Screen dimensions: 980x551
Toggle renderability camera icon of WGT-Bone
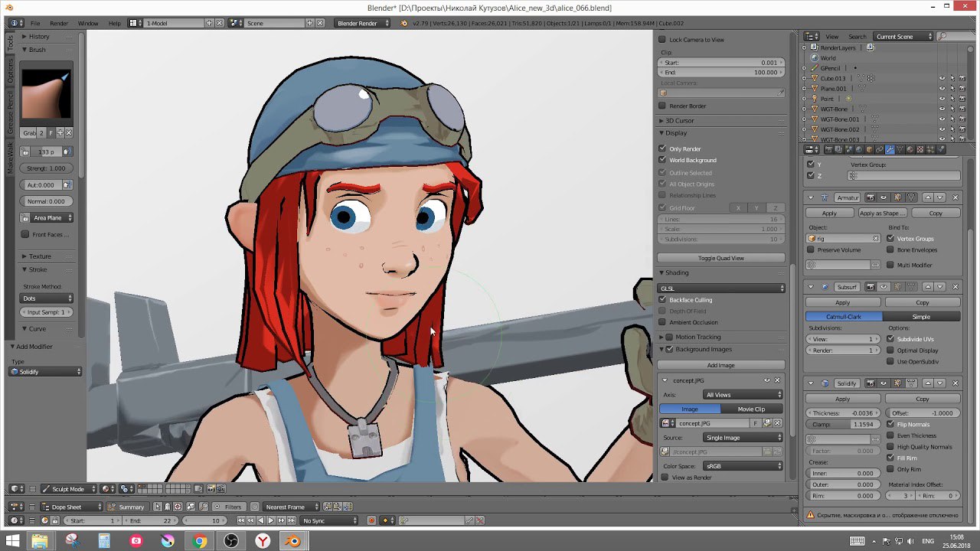pyautogui.click(x=962, y=109)
